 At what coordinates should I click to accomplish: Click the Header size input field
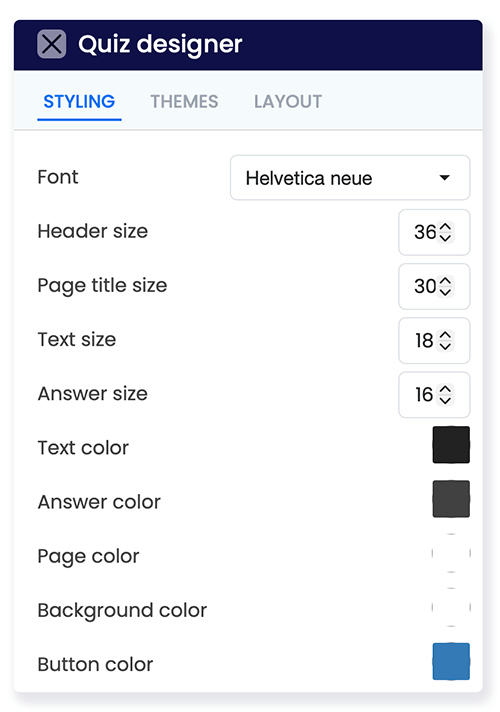[434, 232]
